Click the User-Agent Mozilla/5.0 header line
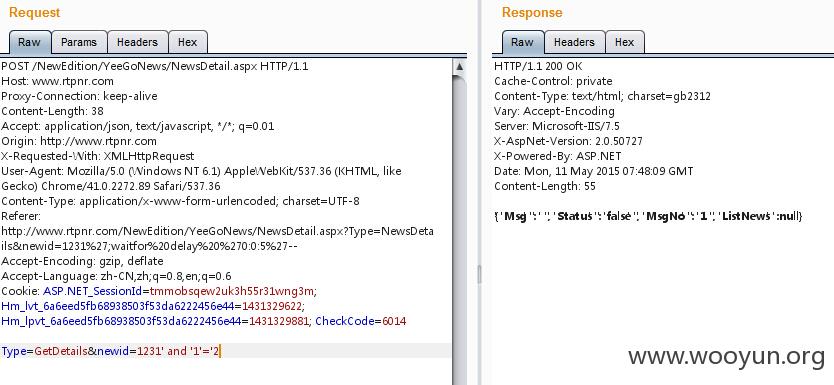This screenshot has width=834, height=385. (202, 171)
